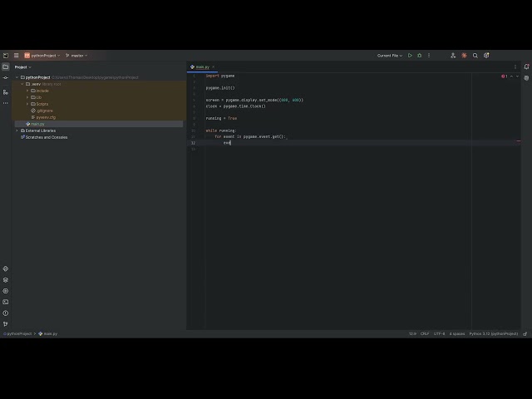Select Scratches and Consoles
The image size is (532, 399).
pos(44,137)
